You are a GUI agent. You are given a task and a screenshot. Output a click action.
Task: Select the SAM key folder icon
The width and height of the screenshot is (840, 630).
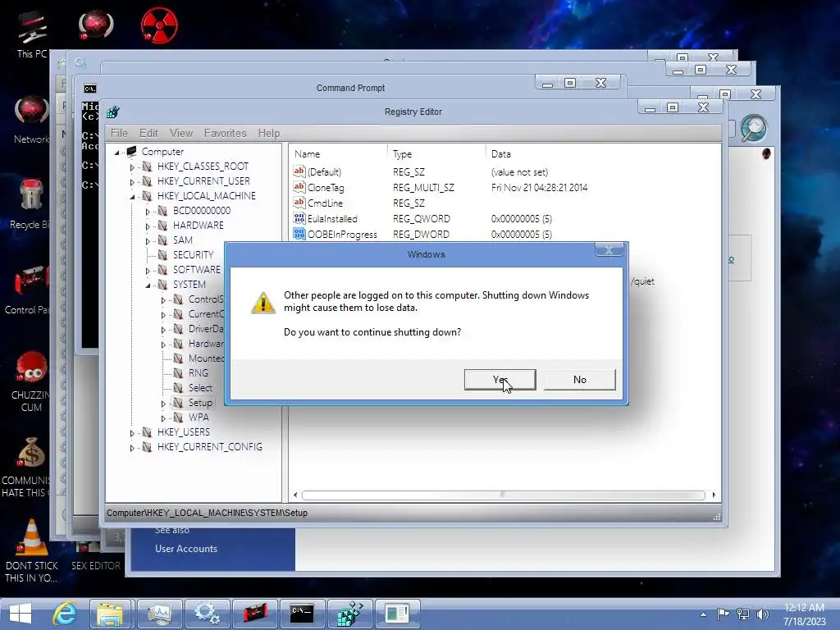pos(162,240)
